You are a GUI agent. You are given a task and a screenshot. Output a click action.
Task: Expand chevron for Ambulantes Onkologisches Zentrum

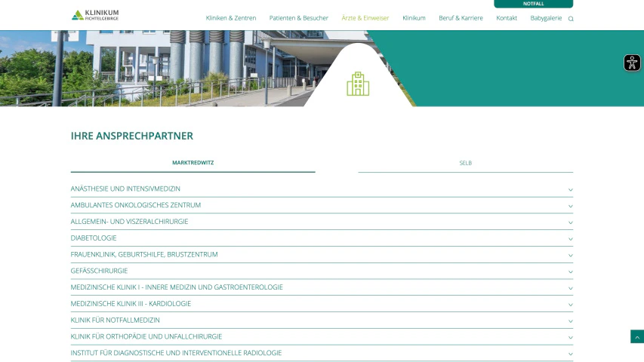[x=571, y=206]
